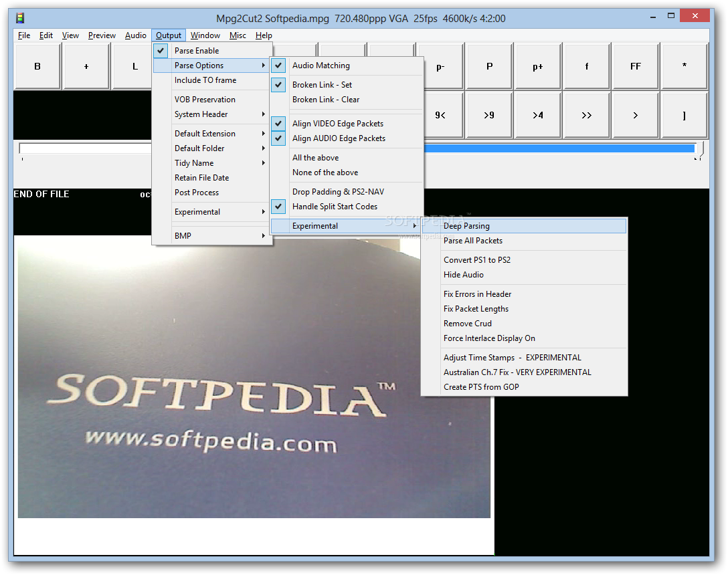Expand Default Extension submenu
Viewport: 728px width, 575px height.
[212, 134]
